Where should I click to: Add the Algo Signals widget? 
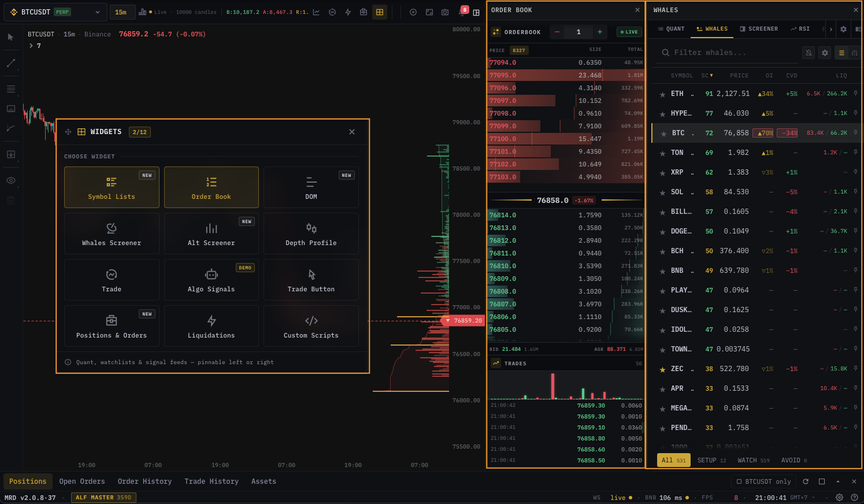[212, 280]
